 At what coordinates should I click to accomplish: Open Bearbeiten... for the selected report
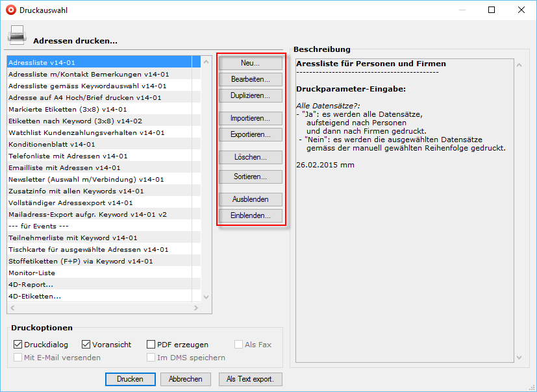(x=250, y=79)
